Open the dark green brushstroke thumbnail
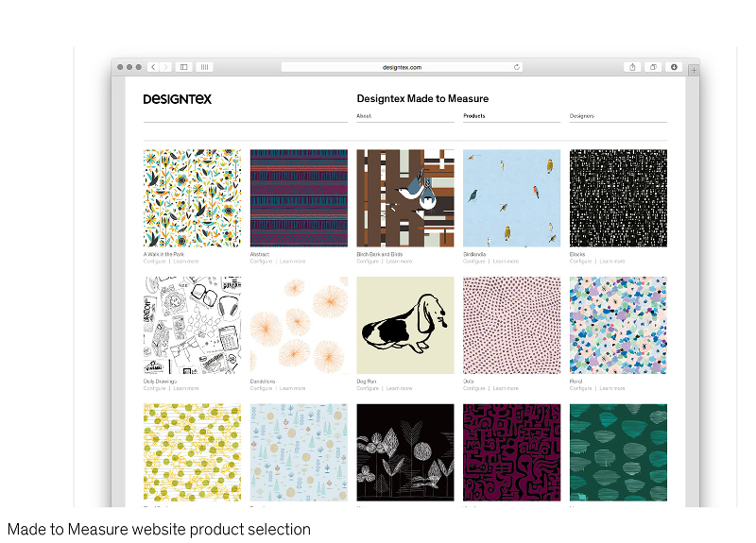The image size is (756, 543). pyautogui.click(x=619, y=452)
